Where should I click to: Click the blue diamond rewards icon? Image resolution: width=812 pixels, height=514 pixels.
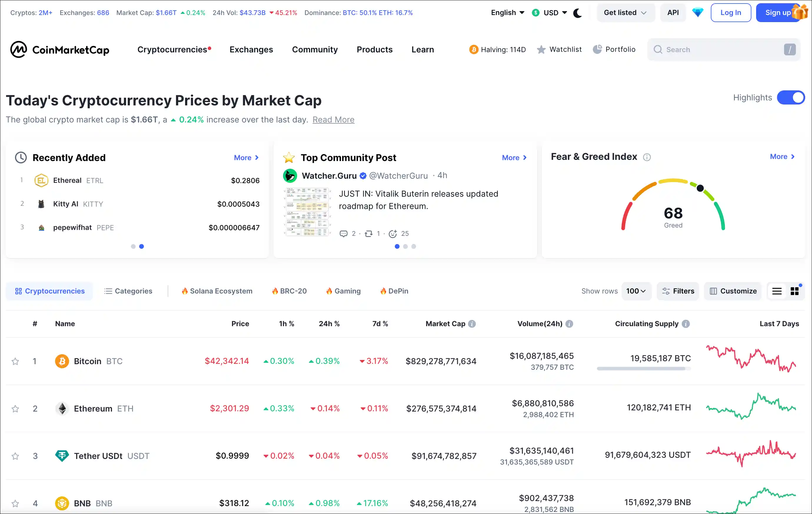698,12
